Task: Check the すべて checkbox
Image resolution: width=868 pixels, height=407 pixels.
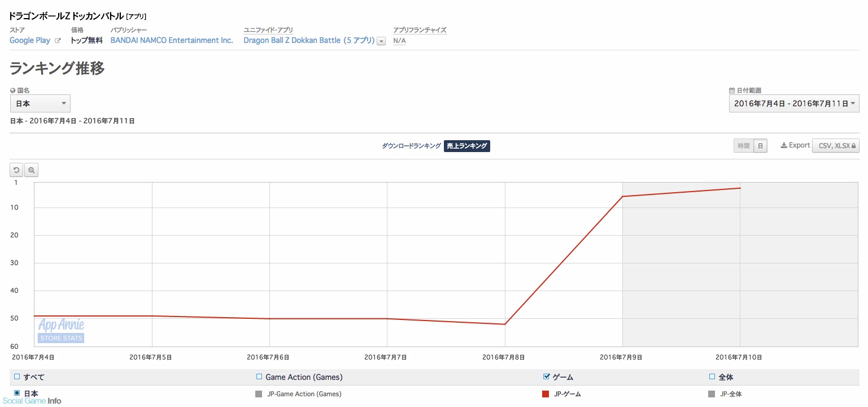Action: click(17, 376)
